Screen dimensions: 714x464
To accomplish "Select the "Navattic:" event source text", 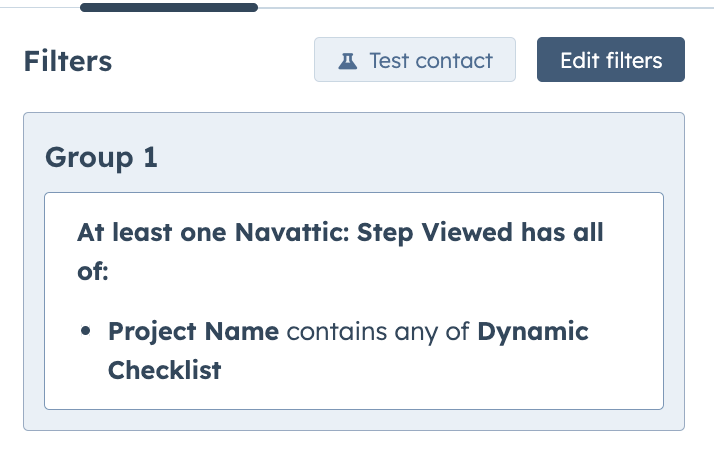I will point(292,233).
